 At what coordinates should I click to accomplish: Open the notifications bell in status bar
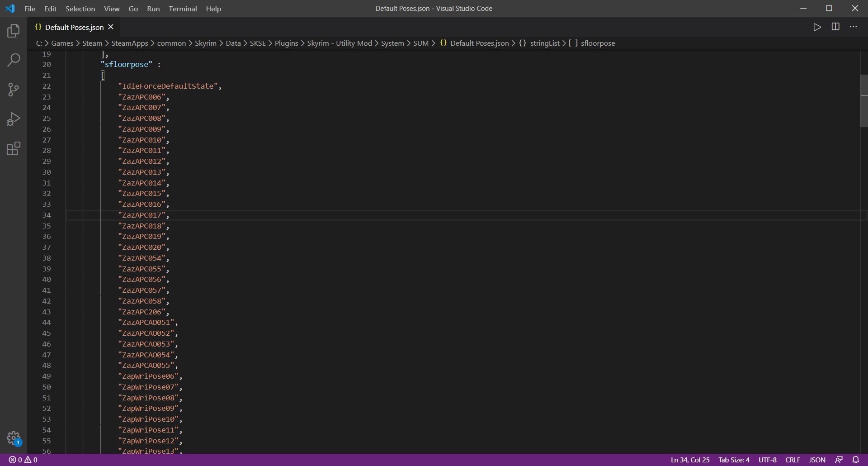click(x=856, y=460)
